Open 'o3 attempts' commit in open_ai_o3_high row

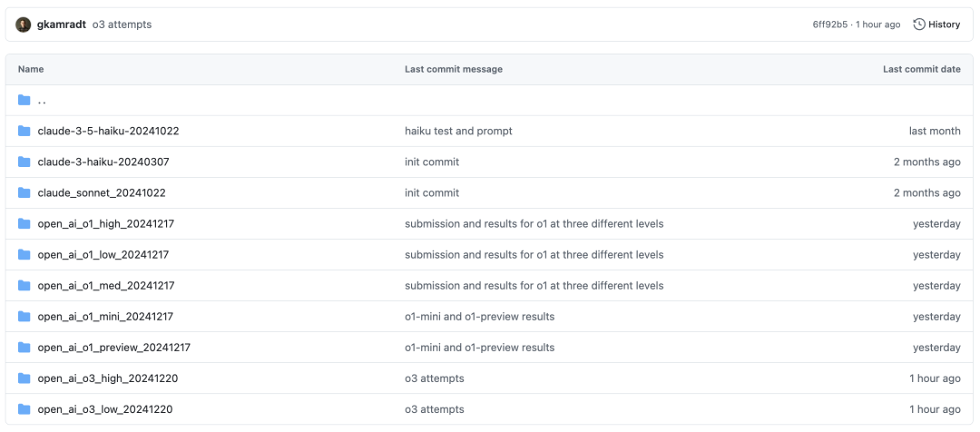point(435,378)
